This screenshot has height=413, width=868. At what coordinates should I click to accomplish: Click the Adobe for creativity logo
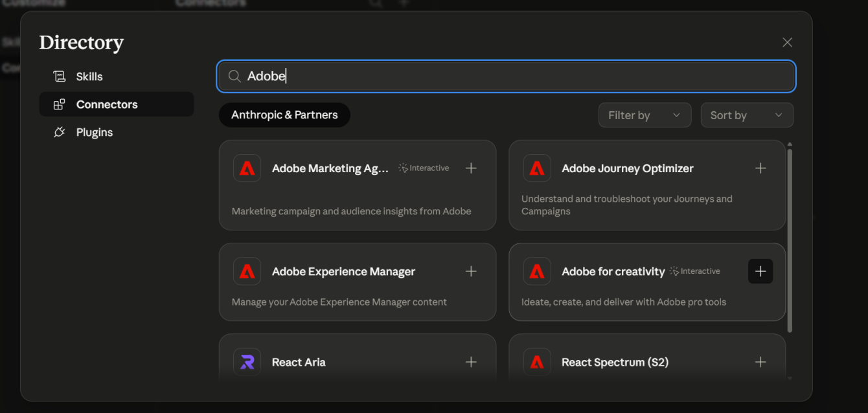[x=537, y=271]
